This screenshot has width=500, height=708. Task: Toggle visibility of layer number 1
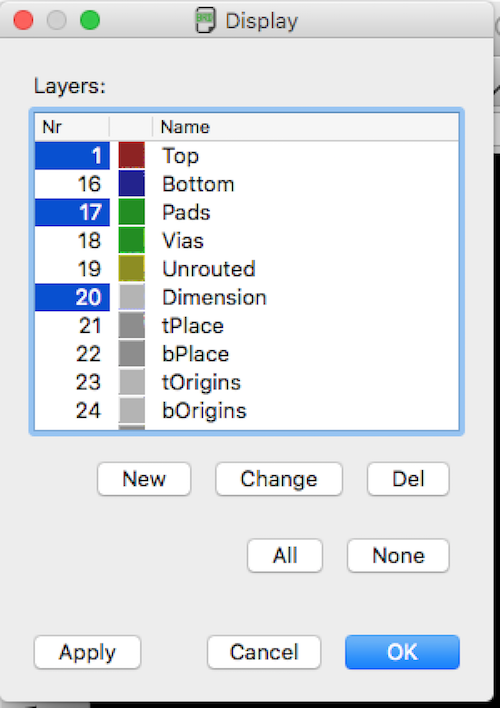(x=72, y=156)
